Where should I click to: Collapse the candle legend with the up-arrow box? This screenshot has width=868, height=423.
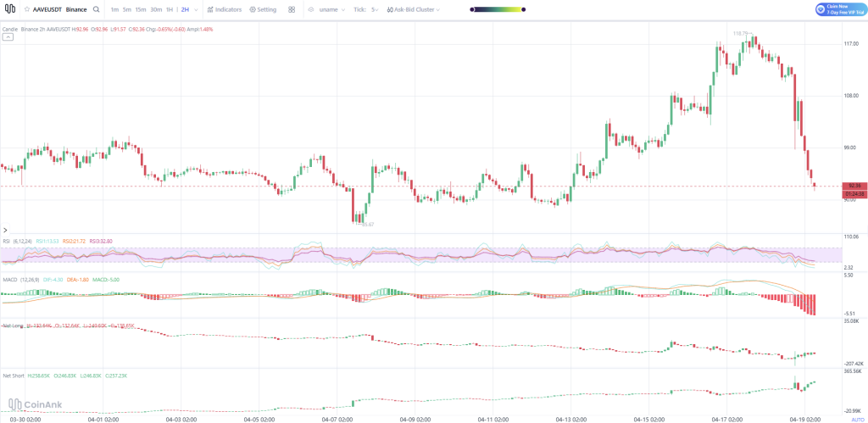click(x=8, y=37)
